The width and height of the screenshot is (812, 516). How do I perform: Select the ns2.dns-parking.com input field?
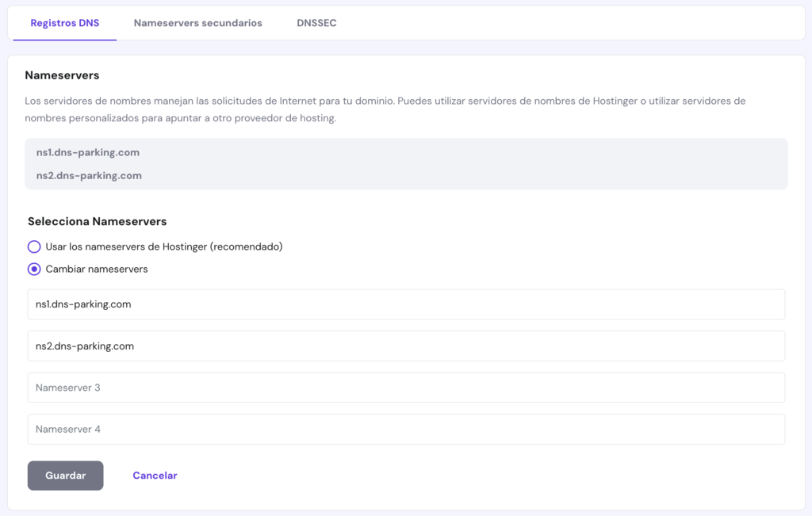pos(406,346)
